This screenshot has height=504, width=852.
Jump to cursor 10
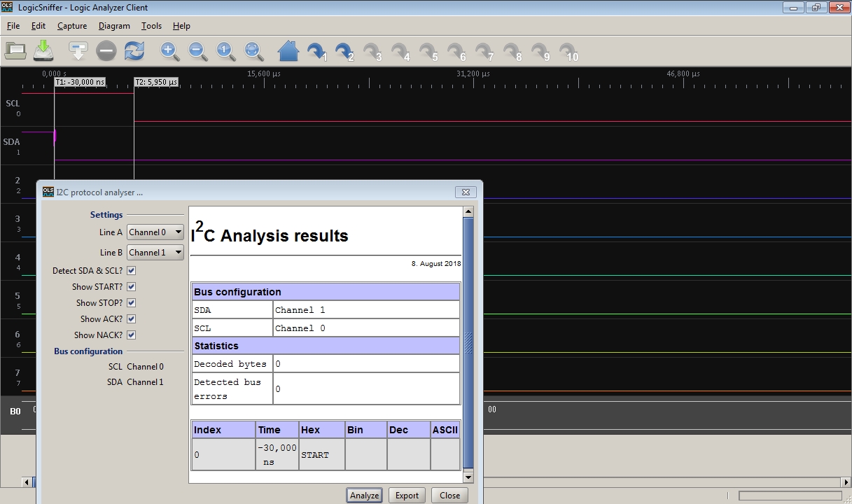point(569,52)
